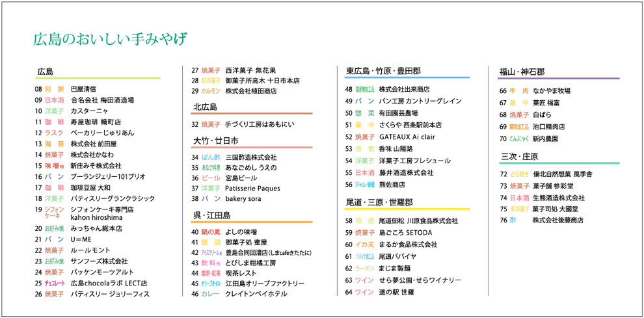Select Patisserie Paques
The height and width of the screenshot is (318, 644).
point(252,188)
